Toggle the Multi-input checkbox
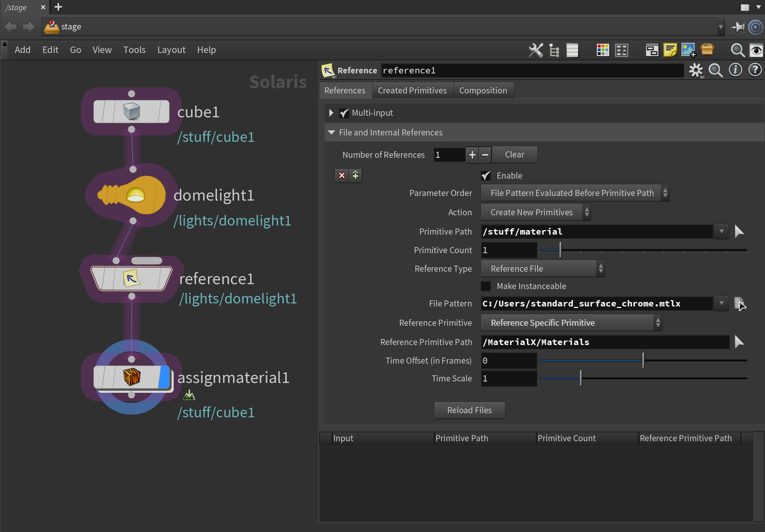This screenshot has height=532, width=765. tap(344, 113)
